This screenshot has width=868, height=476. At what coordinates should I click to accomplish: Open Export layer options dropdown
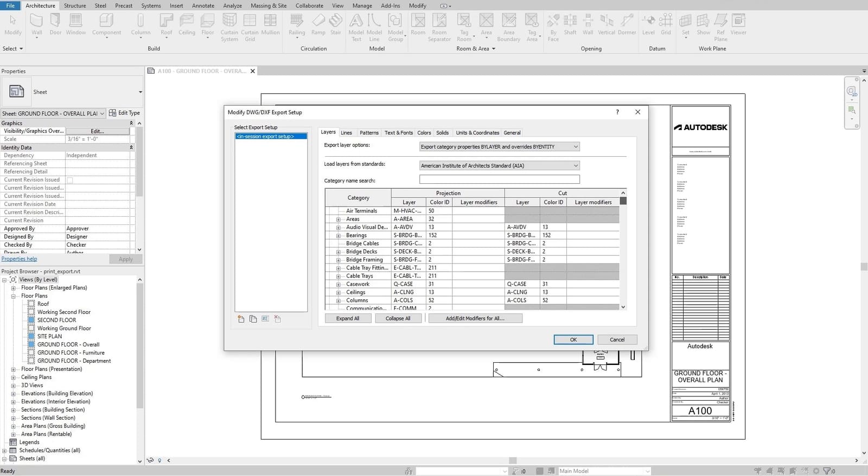[500, 146]
